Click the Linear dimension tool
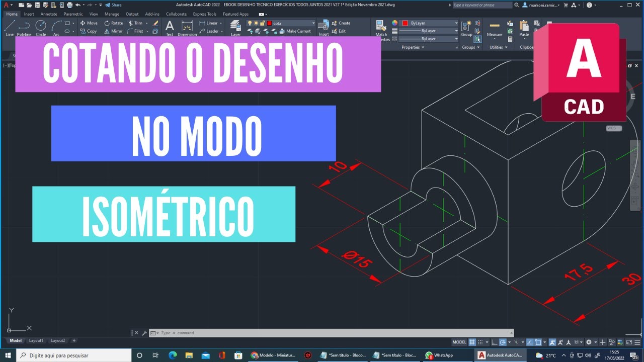 tap(209, 23)
